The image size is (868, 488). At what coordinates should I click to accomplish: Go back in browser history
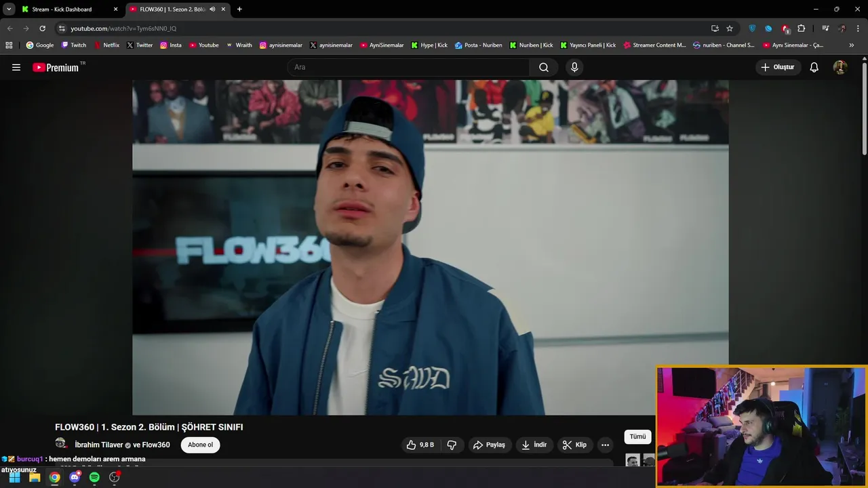9,28
